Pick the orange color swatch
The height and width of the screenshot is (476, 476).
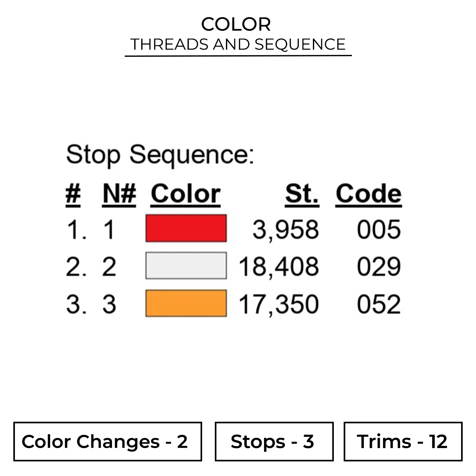pyautogui.click(x=186, y=303)
